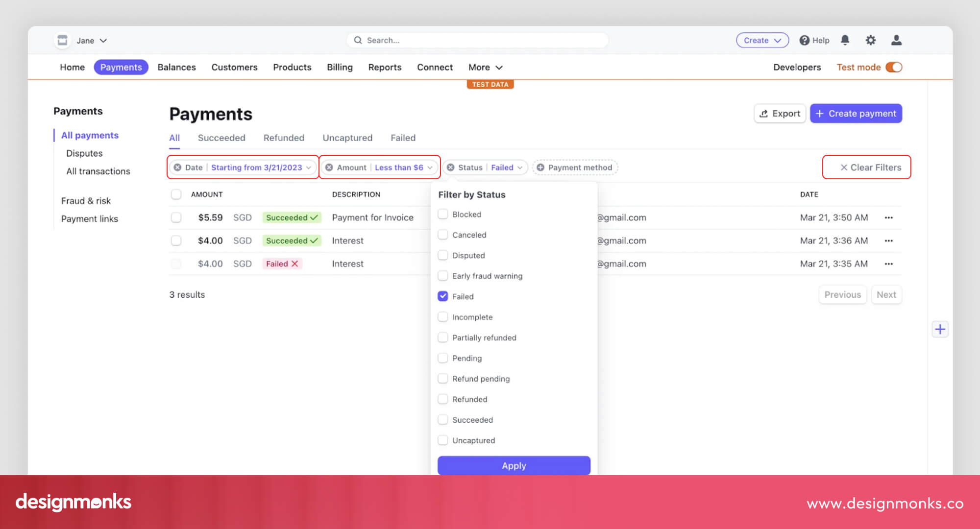Open the More navigation dropdown
The height and width of the screenshot is (529, 980).
coord(485,67)
